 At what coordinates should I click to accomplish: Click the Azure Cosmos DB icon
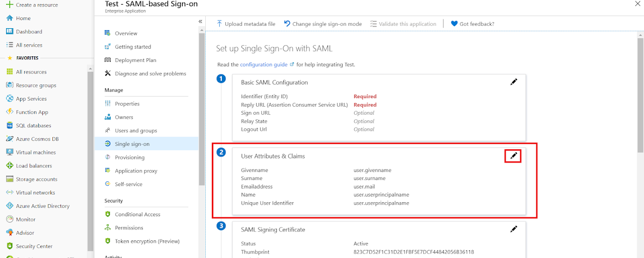9,139
